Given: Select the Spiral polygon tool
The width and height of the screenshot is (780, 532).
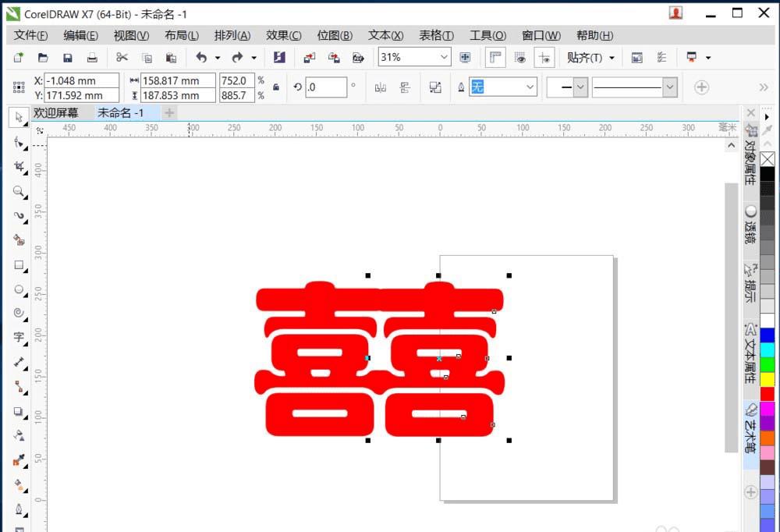Looking at the screenshot, I should pos(19,313).
